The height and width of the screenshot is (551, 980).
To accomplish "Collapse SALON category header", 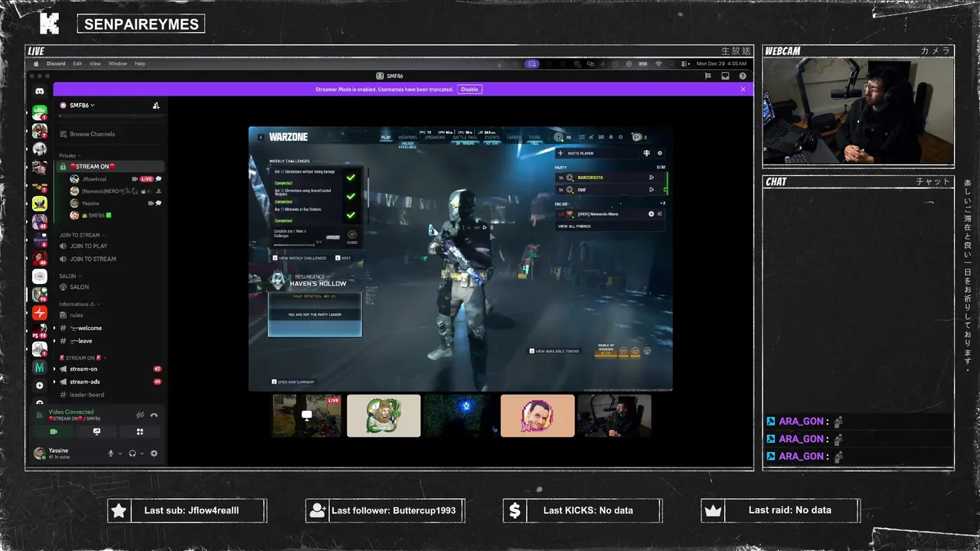I will point(70,276).
